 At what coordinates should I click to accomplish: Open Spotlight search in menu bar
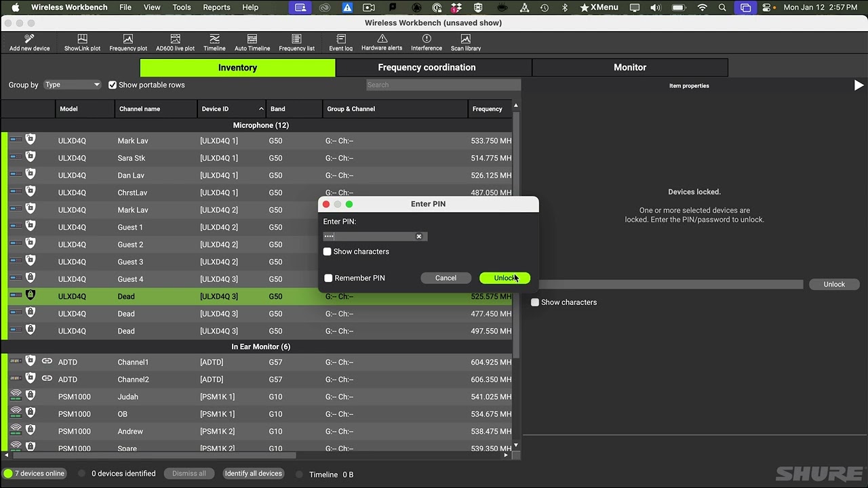pos(722,7)
